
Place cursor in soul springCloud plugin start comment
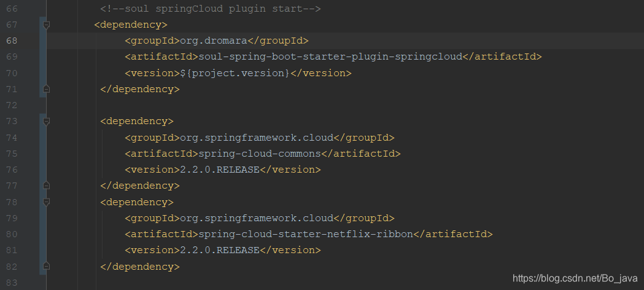pos(211,9)
